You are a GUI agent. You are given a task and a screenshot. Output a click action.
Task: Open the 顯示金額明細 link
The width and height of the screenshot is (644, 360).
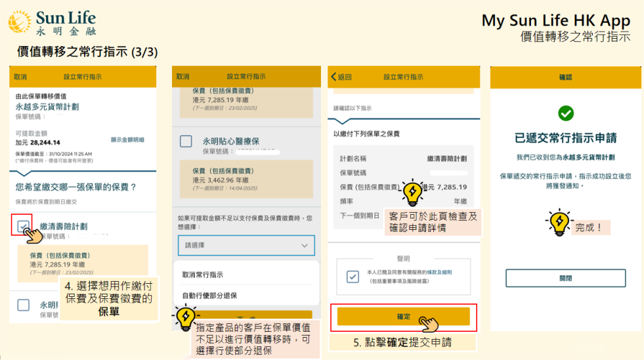(x=127, y=140)
